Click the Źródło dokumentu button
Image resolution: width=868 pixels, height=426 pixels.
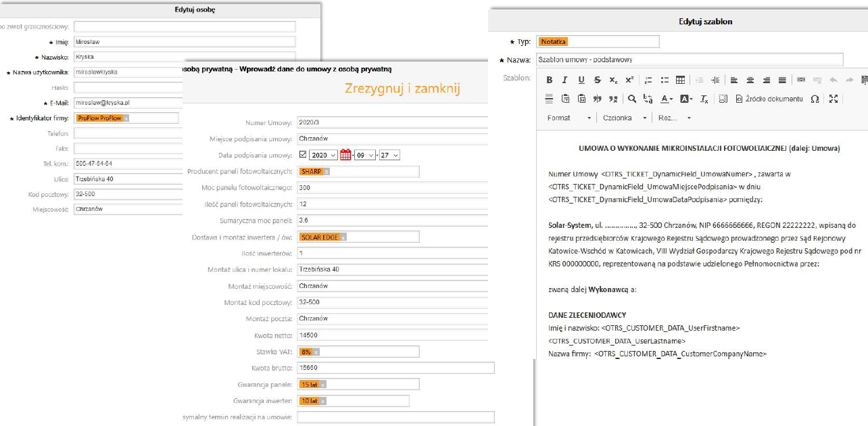pos(769,99)
